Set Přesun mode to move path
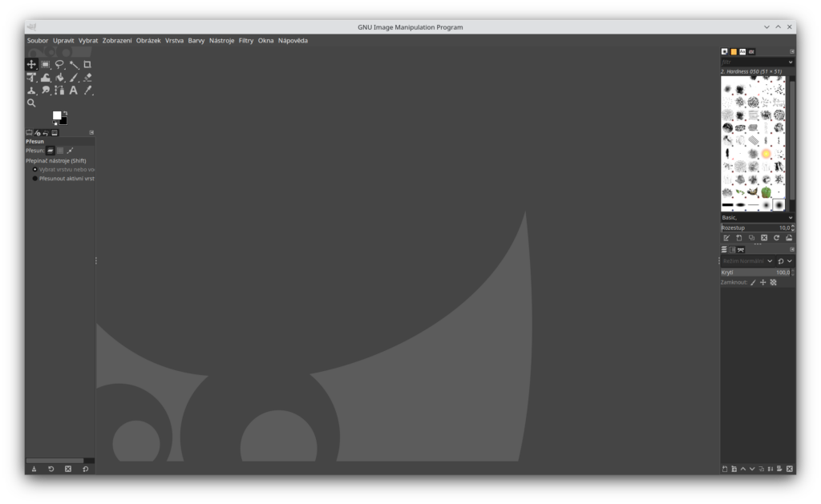Image resolution: width=821 pixels, height=504 pixels. (x=70, y=151)
